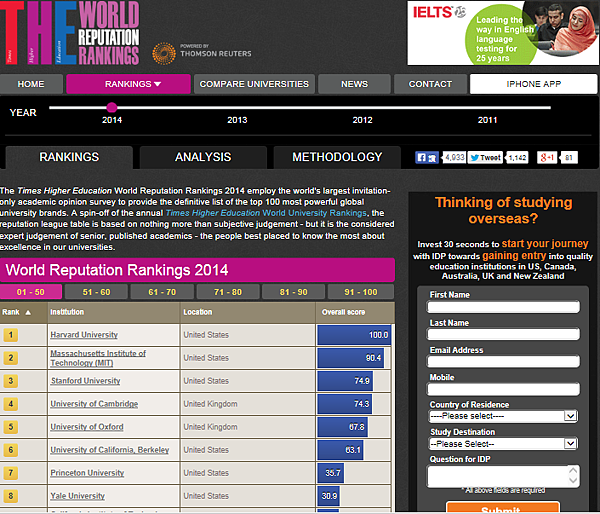The height and width of the screenshot is (514, 600).
Task: Click the rank 8 badge
Action: point(11,496)
